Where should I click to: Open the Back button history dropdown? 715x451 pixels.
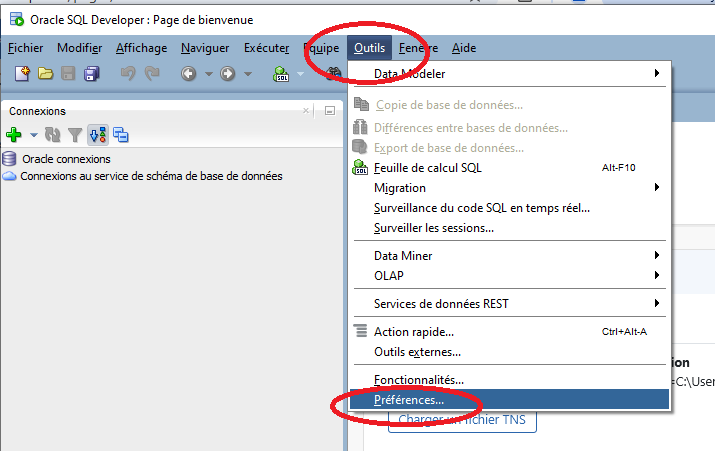pos(208,73)
